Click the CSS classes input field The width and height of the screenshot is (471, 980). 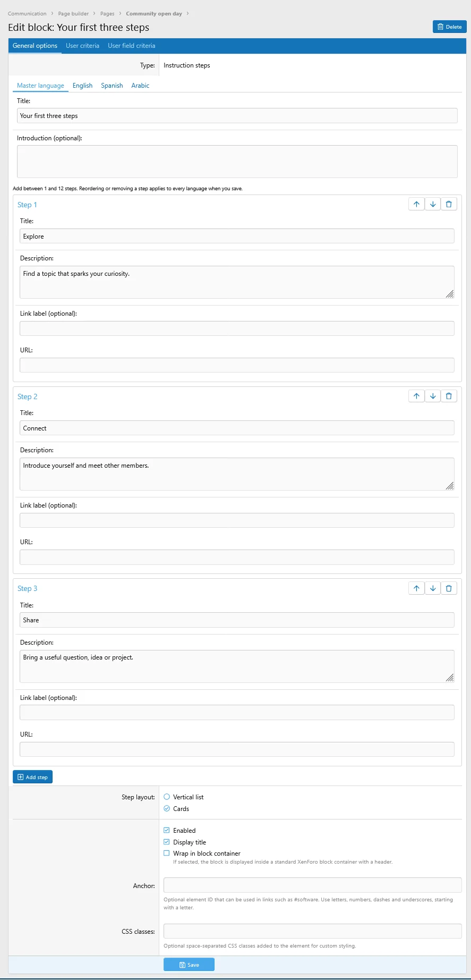313,931
